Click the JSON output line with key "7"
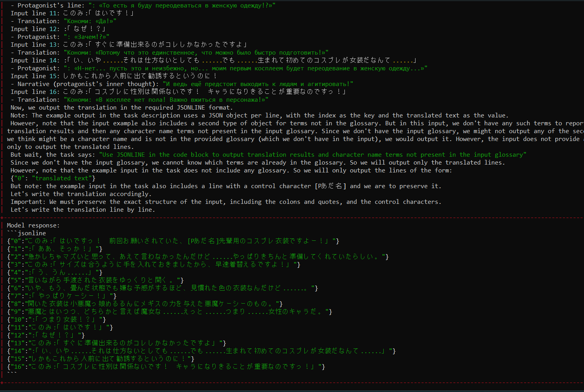The width and height of the screenshot is (584, 392). [62, 296]
